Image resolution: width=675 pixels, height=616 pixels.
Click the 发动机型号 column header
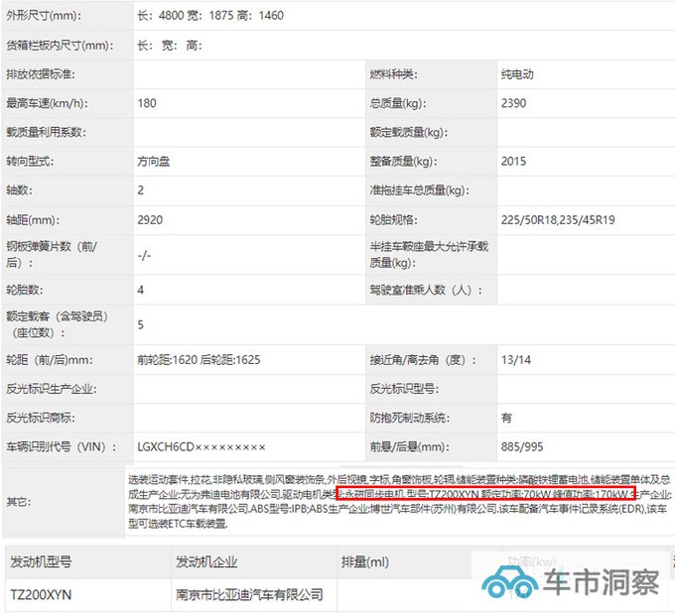(41, 561)
